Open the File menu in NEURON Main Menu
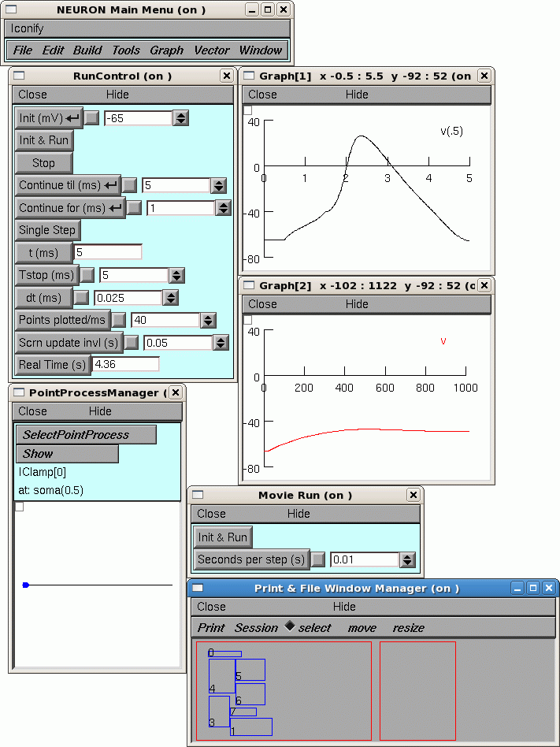This screenshot has width=560, height=747. point(22,50)
